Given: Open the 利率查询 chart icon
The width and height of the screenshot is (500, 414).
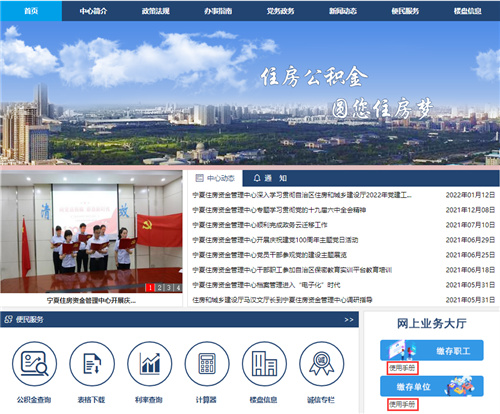Looking at the screenshot, I should (150, 364).
